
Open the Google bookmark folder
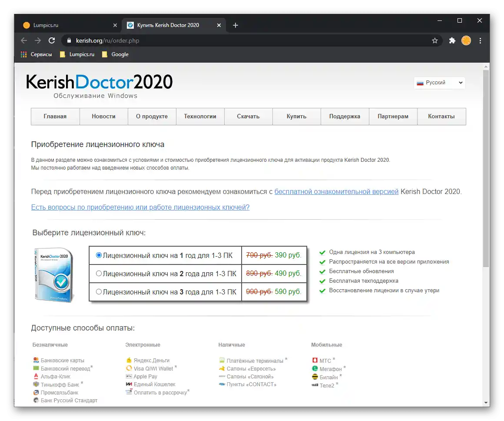[x=115, y=54]
